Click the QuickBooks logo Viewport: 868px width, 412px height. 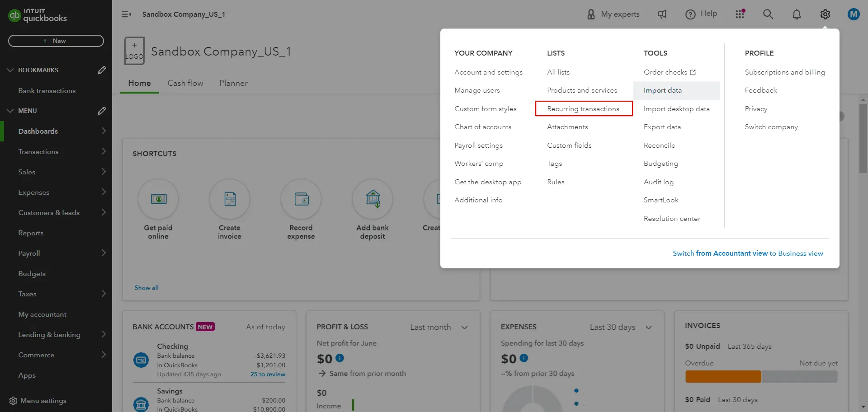[38, 15]
